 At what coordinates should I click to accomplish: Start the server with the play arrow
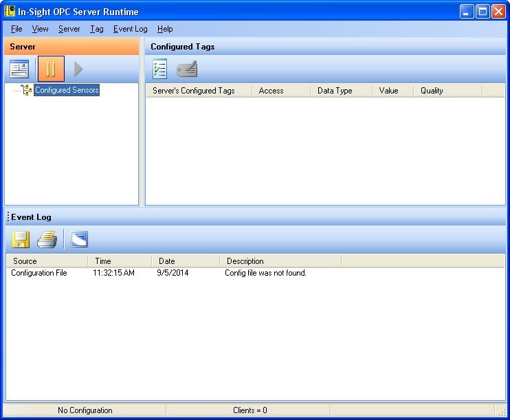pos(78,69)
